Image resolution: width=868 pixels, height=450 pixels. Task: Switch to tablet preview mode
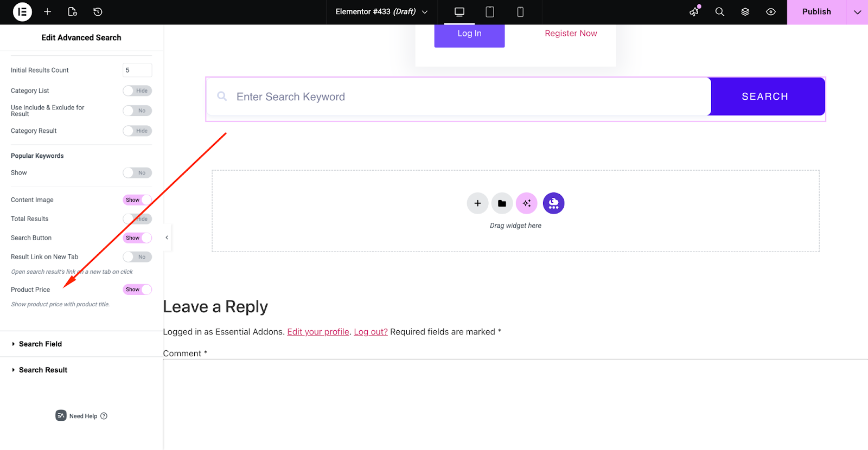[489, 12]
